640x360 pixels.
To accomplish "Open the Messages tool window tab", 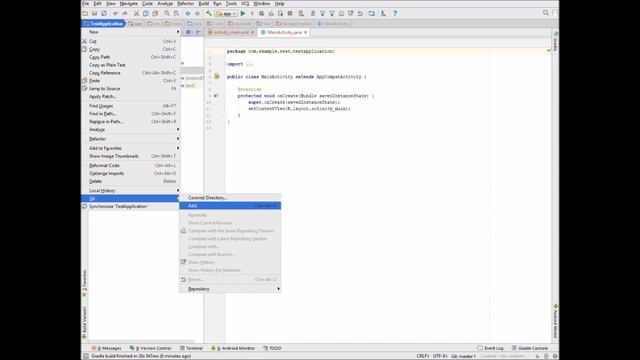I will 107,348.
